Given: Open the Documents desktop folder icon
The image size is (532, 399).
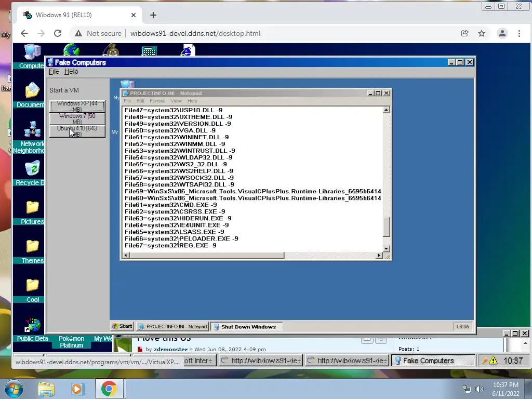Looking at the screenshot, I should tap(32, 90).
